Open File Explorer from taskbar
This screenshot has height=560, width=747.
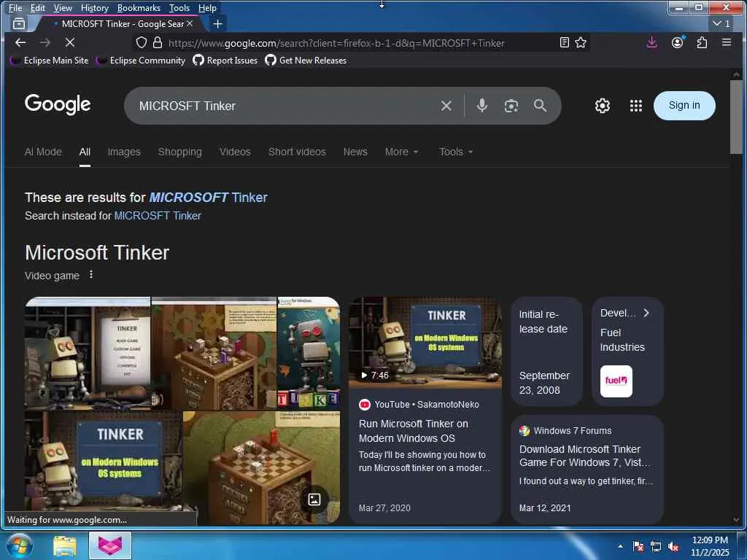[x=65, y=546]
